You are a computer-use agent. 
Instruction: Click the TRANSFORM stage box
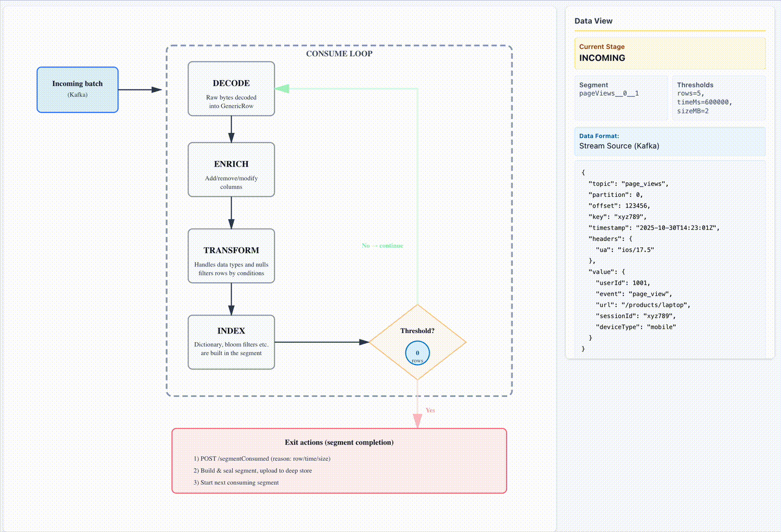231,256
